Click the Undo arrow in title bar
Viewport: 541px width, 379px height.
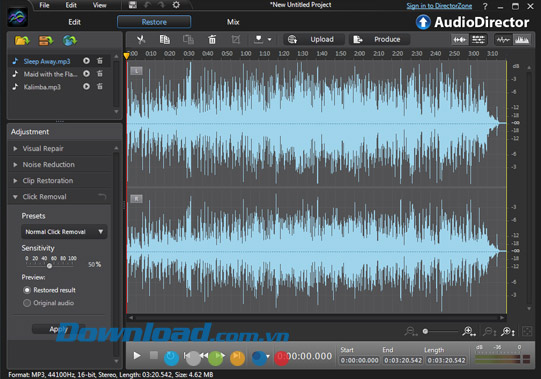tap(147, 5)
